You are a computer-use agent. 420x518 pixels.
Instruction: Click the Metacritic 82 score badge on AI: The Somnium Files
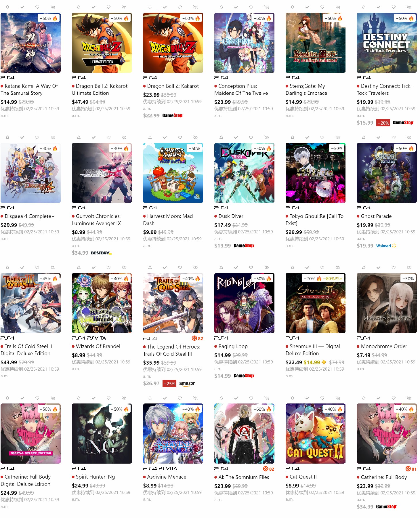pos(269,469)
